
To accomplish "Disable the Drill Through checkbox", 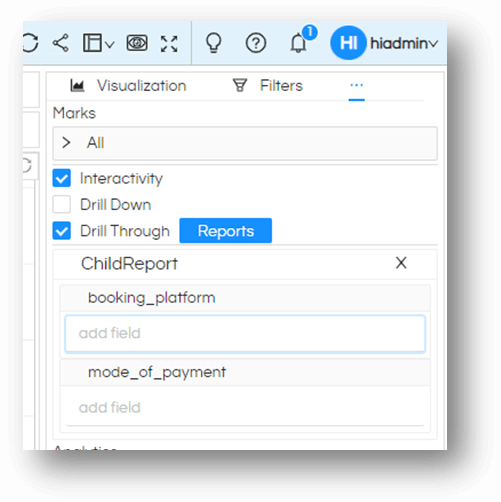I will (x=62, y=231).
